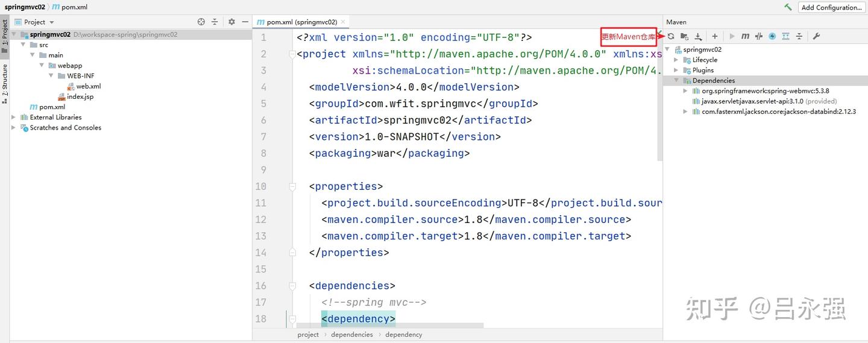The image size is (868, 343).
Task: Collapse the WEB-INF folder arrow
Action: 52,75
